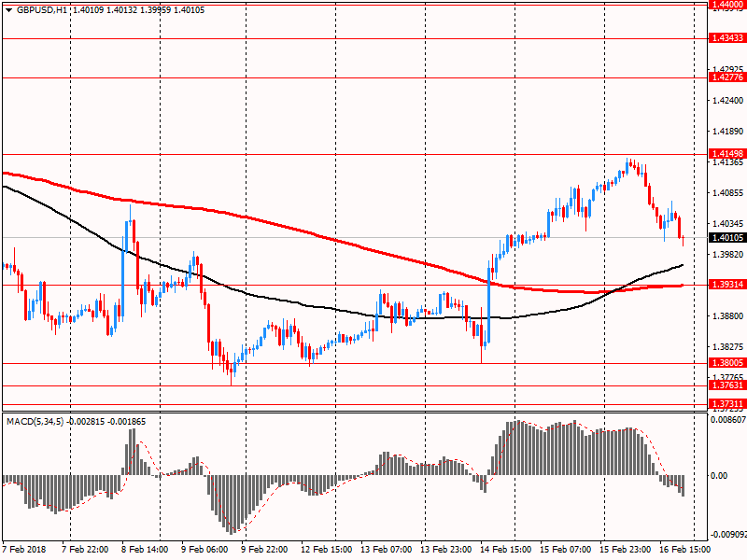The width and height of the screenshot is (747, 560).
Task: Select the 1.43433 red level label
Action: [x=727, y=38]
